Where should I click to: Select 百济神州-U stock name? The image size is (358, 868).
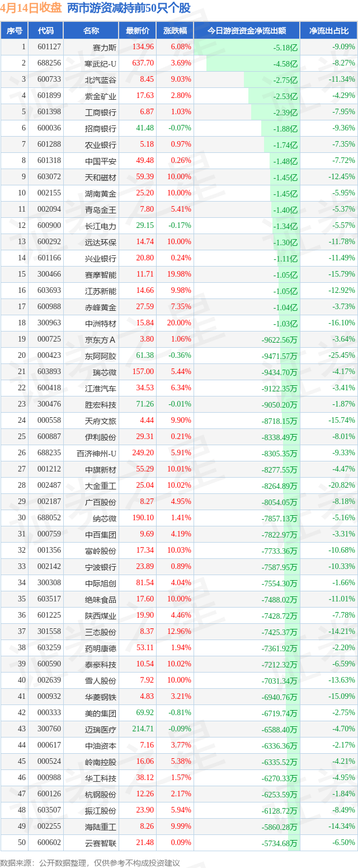(97, 454)
